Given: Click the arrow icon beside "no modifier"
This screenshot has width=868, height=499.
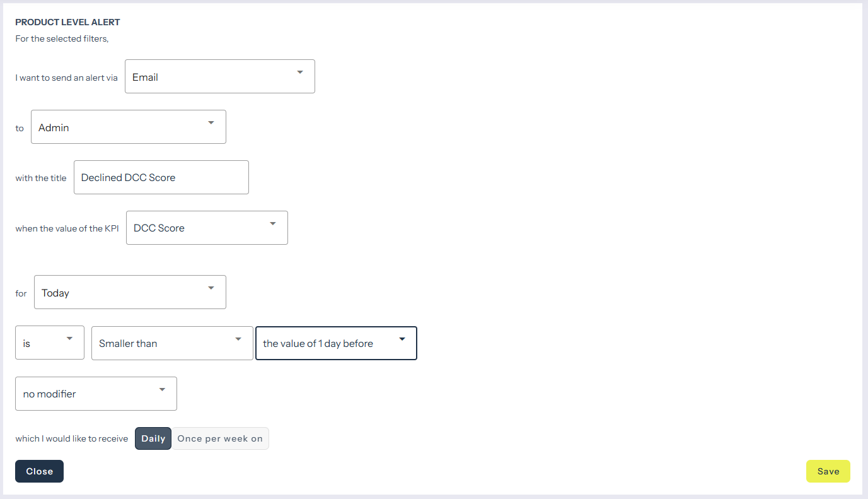Looking at the screenshot, I should (162, 389).
